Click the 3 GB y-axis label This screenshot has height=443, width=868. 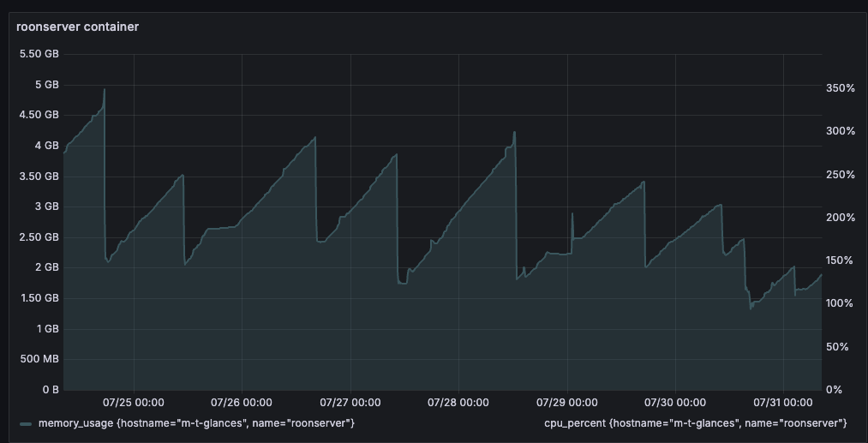pos(46,207)
